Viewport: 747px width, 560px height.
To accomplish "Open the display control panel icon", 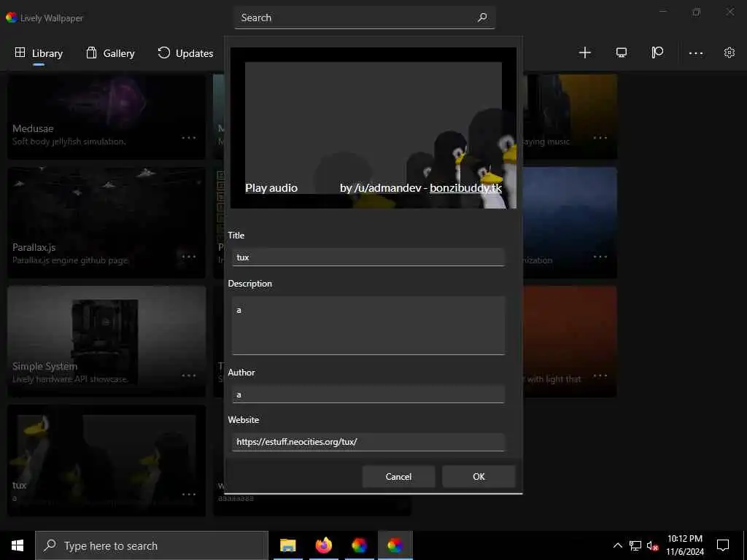I will pos(622,52).
